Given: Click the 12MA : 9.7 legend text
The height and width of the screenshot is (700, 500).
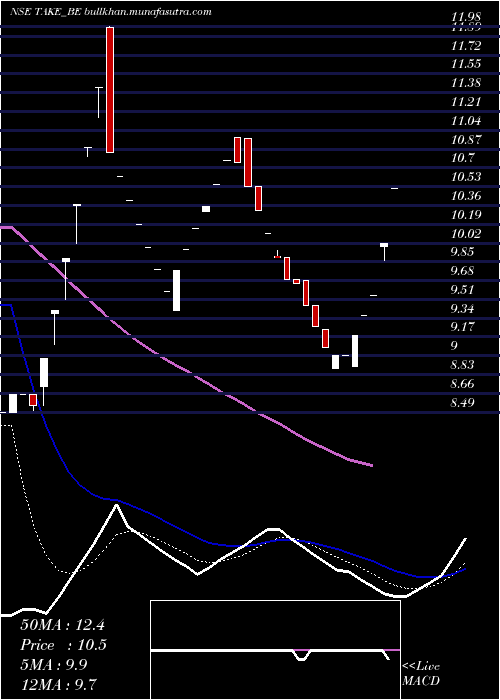Looking at the screenshot, I should (x=59, y=684).
